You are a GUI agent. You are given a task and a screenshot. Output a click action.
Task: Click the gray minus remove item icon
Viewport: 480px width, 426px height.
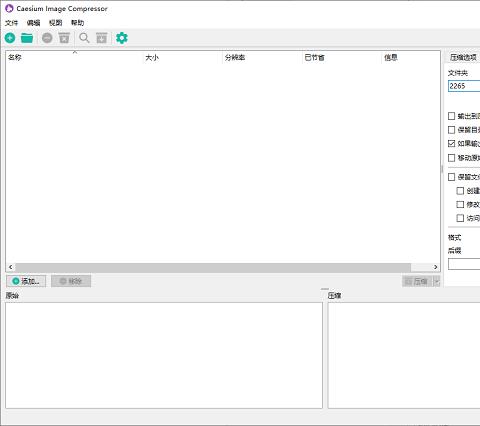pyautogui.click(x=47, y=38)
